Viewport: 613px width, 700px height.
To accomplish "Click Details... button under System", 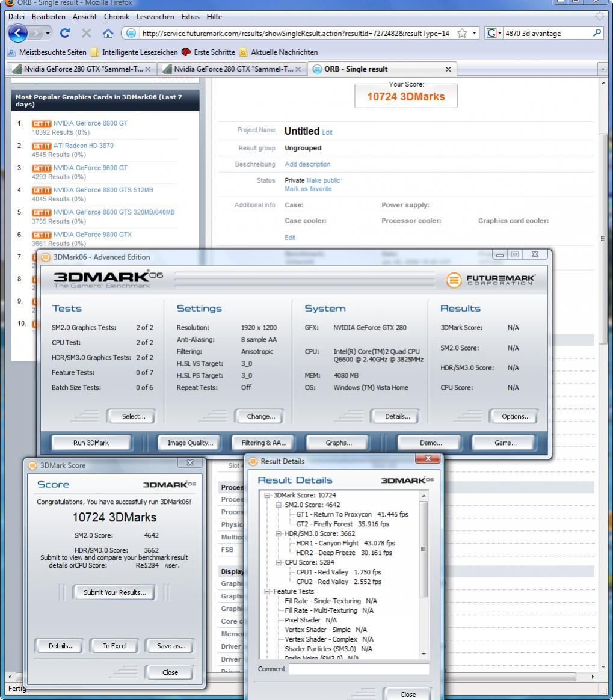I will pyautogui.click(x=395, y=416).
